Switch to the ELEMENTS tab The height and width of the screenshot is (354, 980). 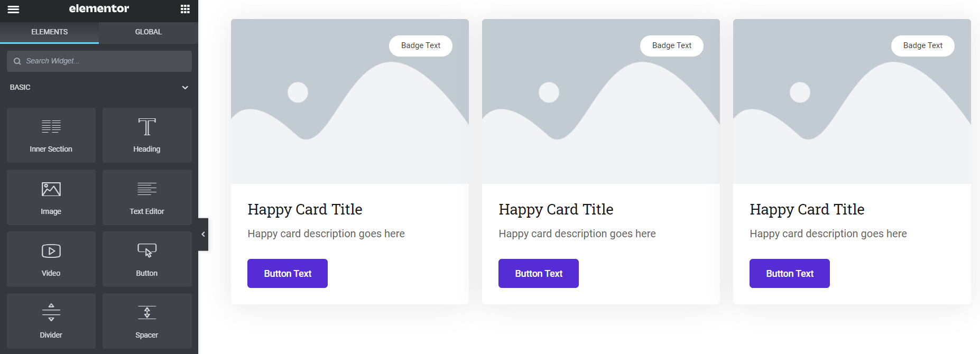coord(49,32)
